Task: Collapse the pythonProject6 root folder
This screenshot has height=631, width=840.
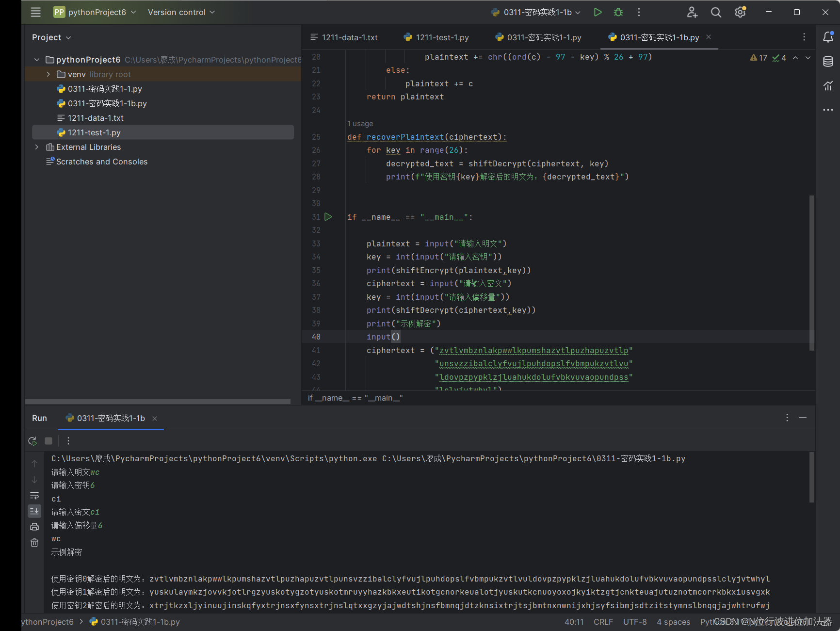Action: (37, 60)
